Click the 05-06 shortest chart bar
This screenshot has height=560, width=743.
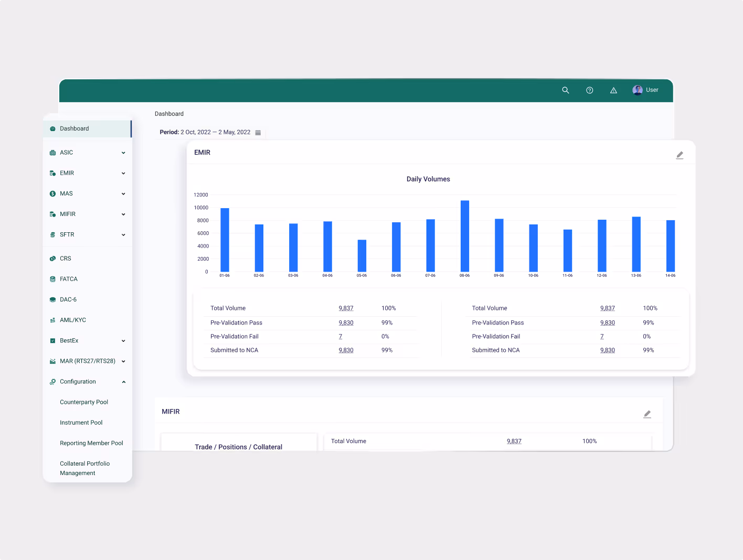click(x=362, y=256)
